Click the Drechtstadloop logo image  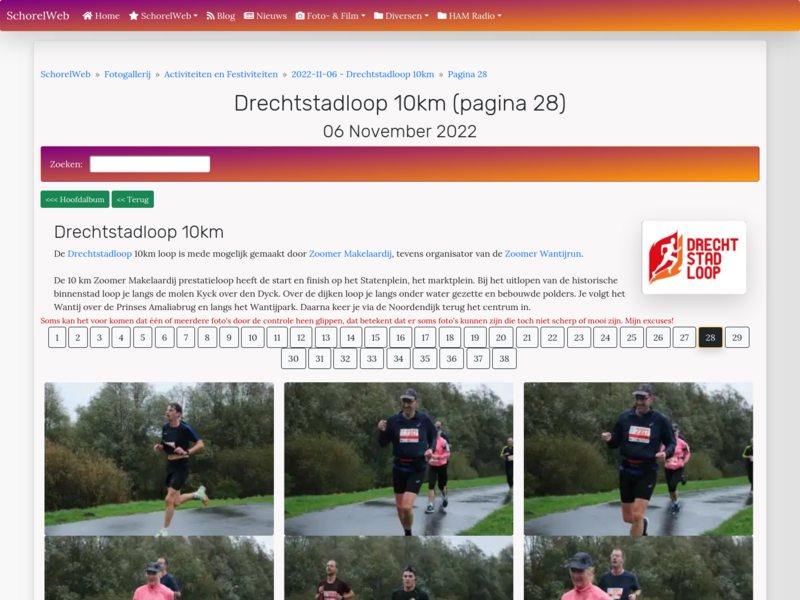pos(694,257)
